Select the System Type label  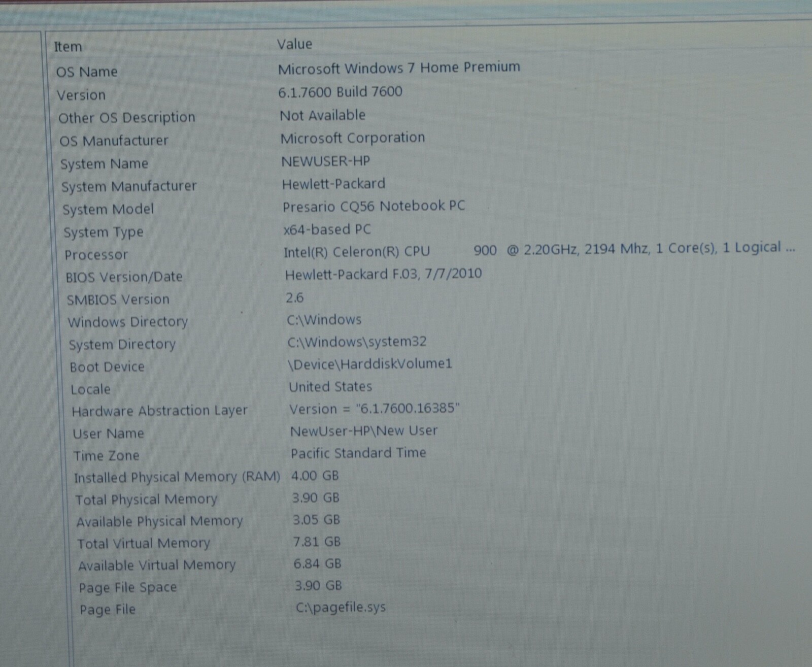104,232
